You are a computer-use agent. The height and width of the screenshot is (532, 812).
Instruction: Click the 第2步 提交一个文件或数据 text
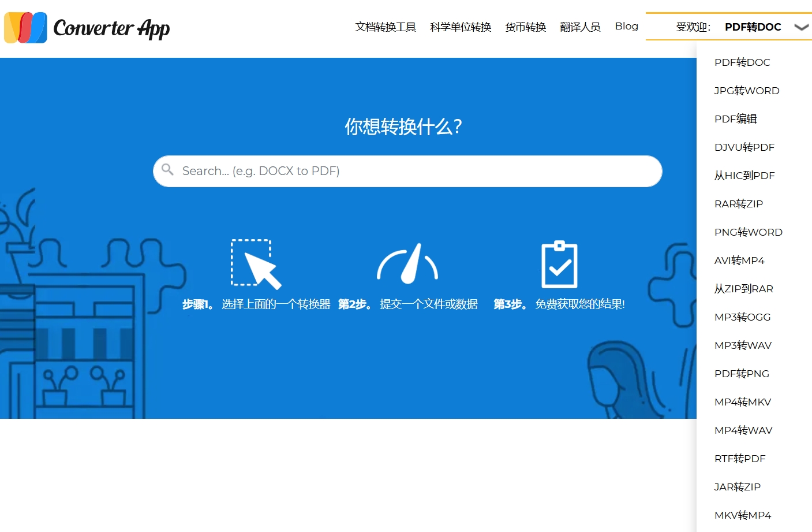pos(408,304)
